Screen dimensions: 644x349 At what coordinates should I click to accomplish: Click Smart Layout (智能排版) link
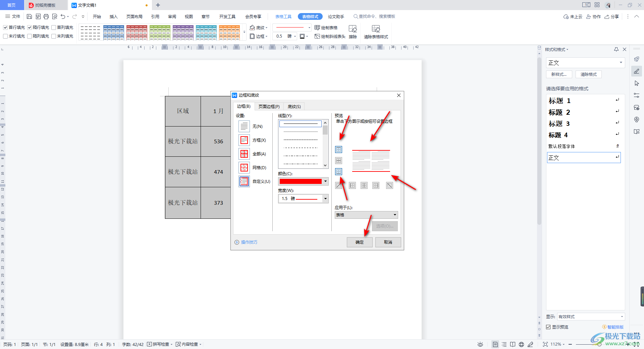(613, 327)
